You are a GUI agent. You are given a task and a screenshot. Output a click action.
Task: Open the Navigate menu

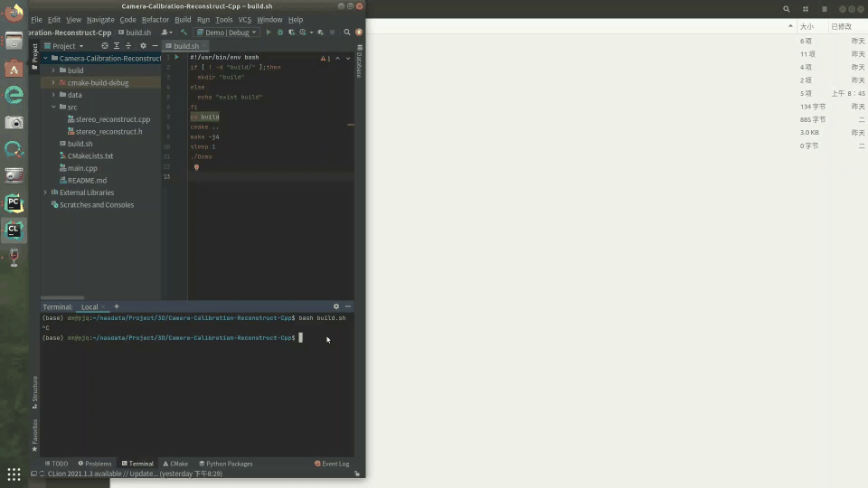tap(100, 19)
